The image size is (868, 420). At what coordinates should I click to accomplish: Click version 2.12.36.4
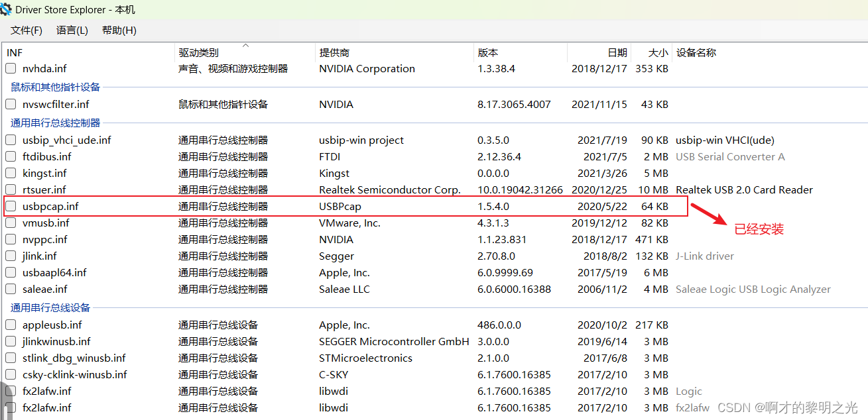point(499,156)
